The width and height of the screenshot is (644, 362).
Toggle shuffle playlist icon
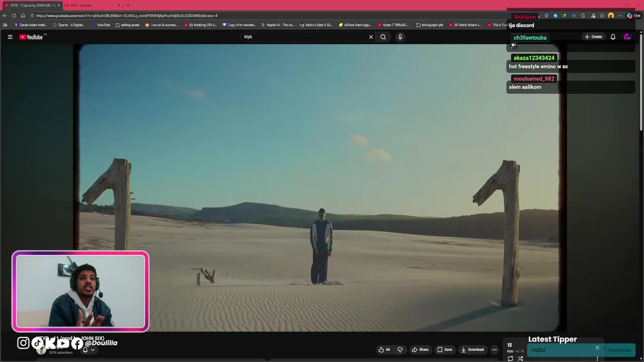coord(520,358)
